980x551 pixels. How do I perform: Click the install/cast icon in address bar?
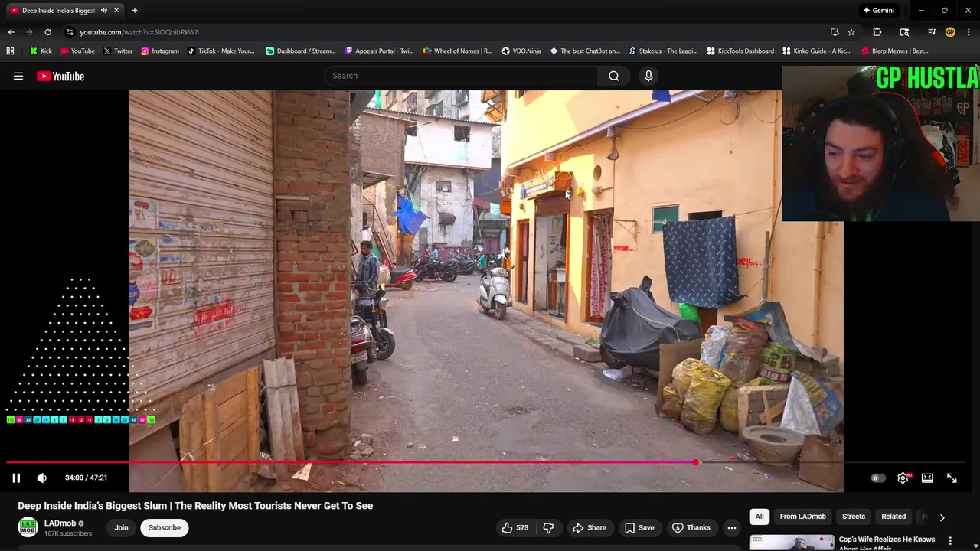(835, 32)
